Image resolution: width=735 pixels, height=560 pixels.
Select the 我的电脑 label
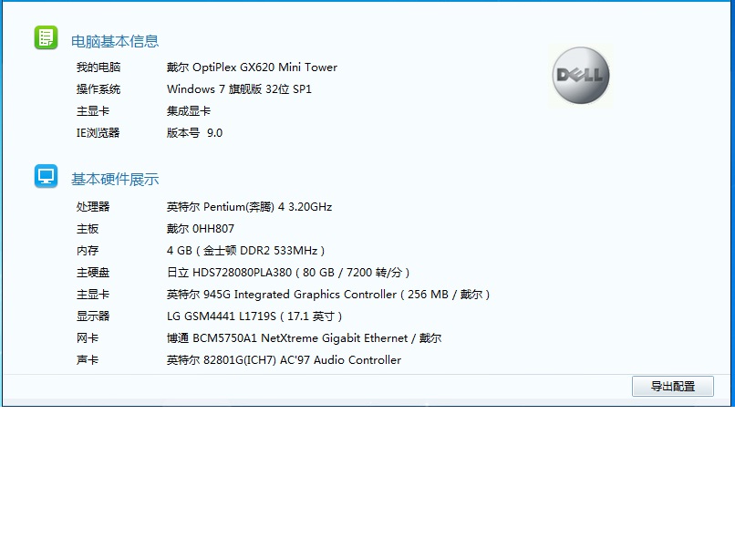coord(98,67)
